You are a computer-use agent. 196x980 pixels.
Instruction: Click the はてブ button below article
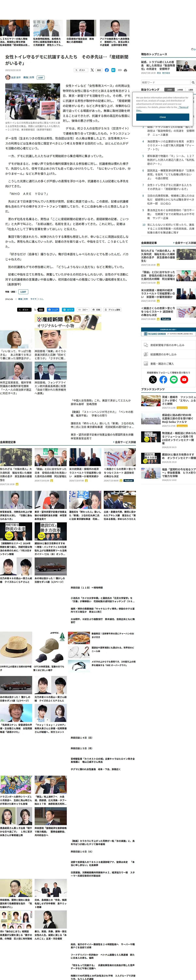click(68, 310)
